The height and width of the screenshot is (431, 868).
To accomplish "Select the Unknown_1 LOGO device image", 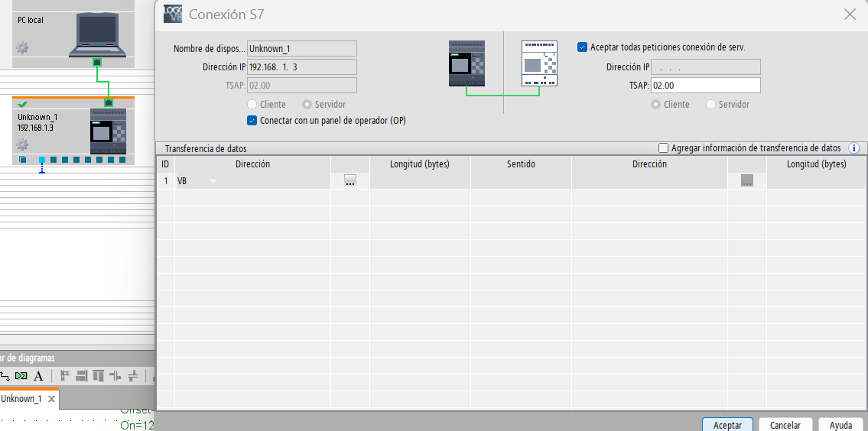I will click(x=108, y=131).
